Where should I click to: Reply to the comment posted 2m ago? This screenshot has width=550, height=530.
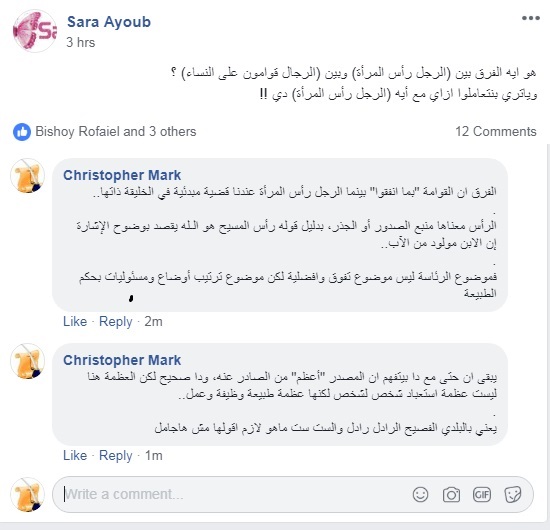[x=116, y=321]
